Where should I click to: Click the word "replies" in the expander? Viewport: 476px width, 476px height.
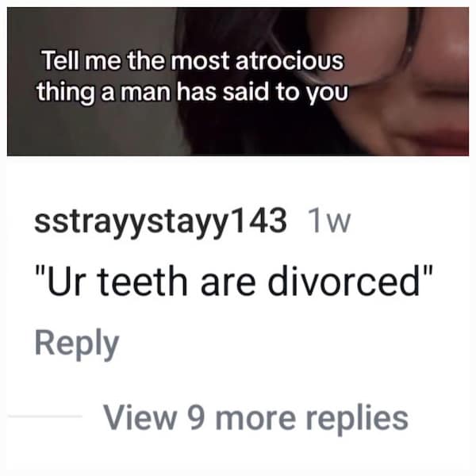click(357, 419)
